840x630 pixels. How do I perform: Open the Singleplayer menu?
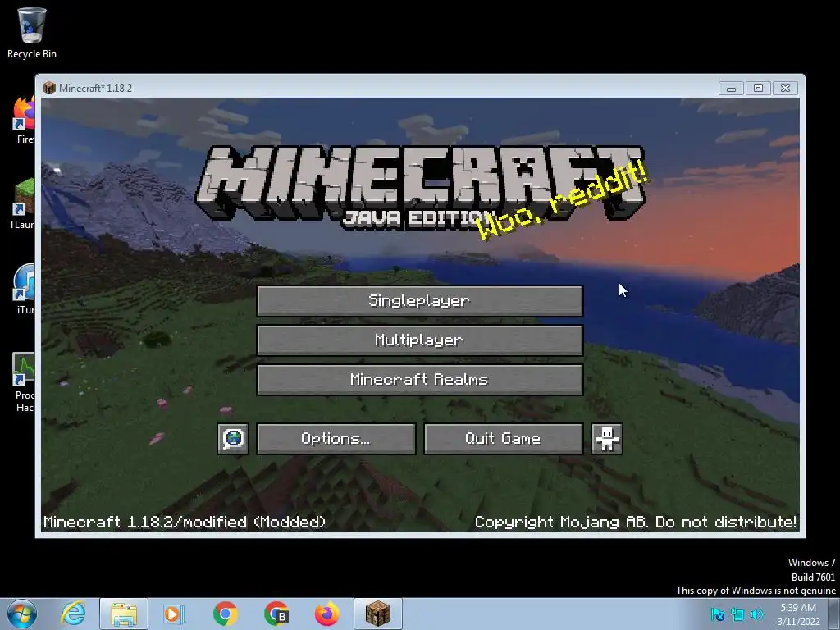click(419, 300)
